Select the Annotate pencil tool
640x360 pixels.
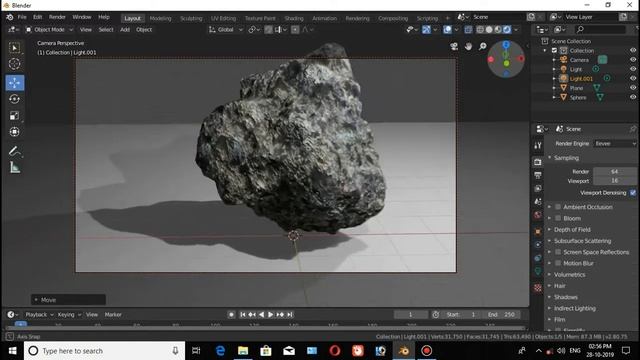pyautogui.click(x=15, y=151)
